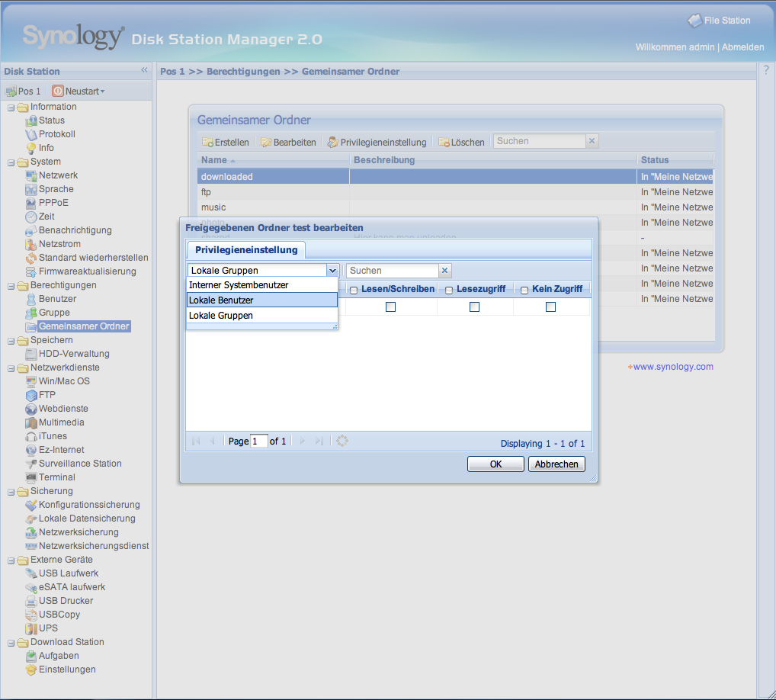Enable the Kein Zugriff header checkbox
776x700 pixels.
tap(524, 291)
